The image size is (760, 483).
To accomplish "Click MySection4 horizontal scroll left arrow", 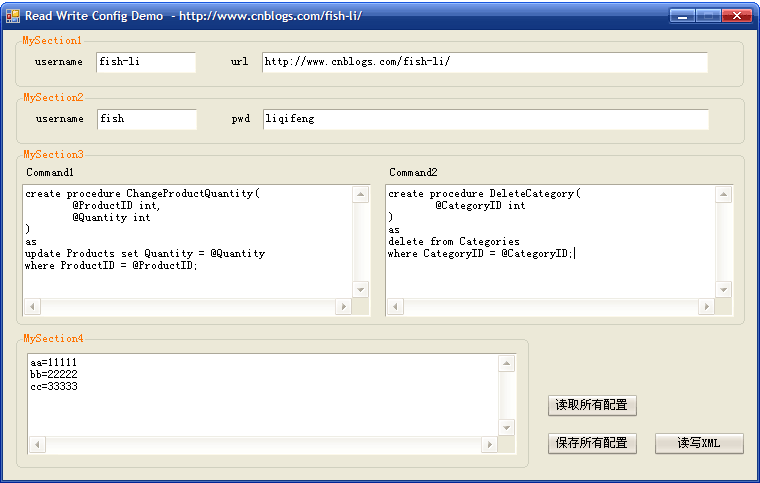I will 38,444.
